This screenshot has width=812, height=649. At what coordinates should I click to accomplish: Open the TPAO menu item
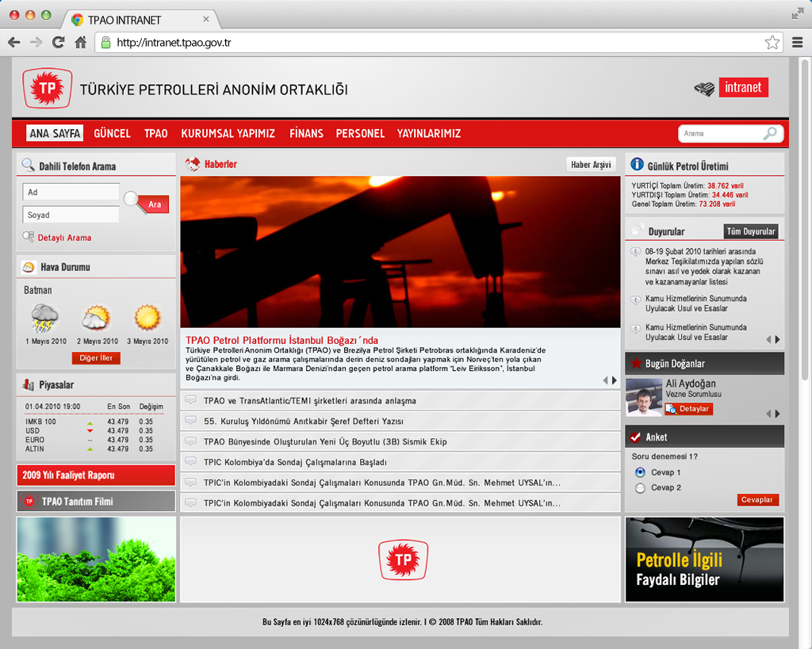pyautogui.click(x=156, y=134)
